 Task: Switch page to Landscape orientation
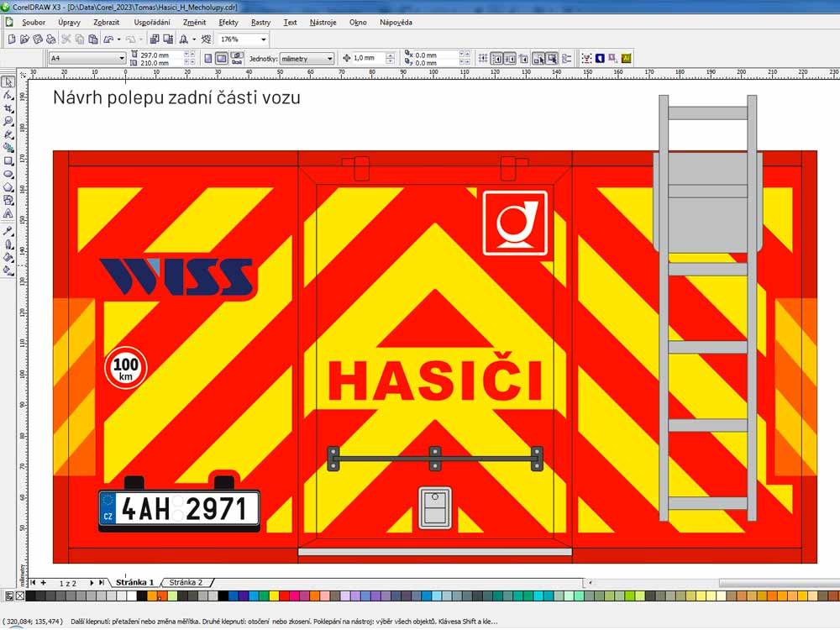point(221,58)
